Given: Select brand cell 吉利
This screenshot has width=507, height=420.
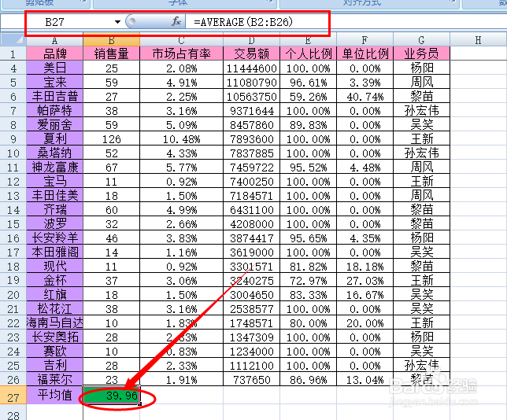Looking at the screenshot, I should pyautogui.click(x=54, y=366).
